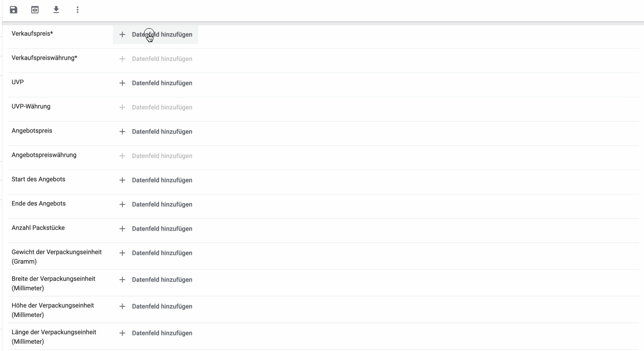Click the Anzahl Packstücke label
The width and height of the screenshot is (644, 351).
pos(38,228)
